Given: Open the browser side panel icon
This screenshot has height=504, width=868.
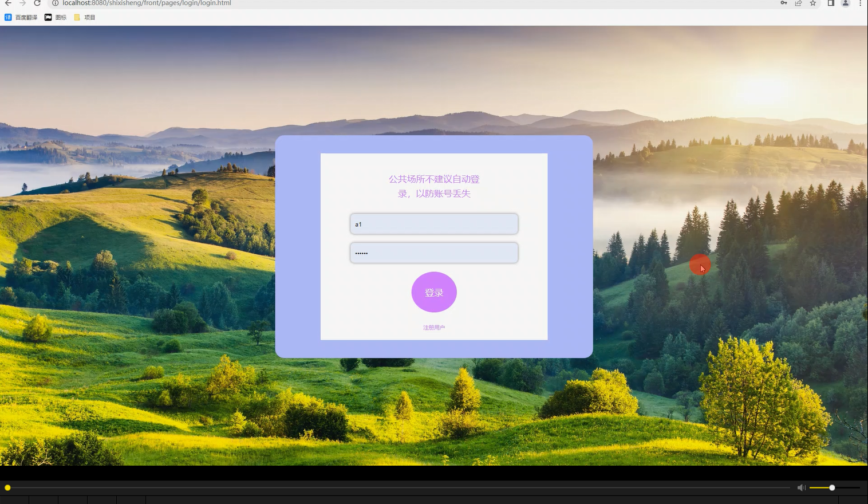Looking at the screenshot, I should coord(831,3).
